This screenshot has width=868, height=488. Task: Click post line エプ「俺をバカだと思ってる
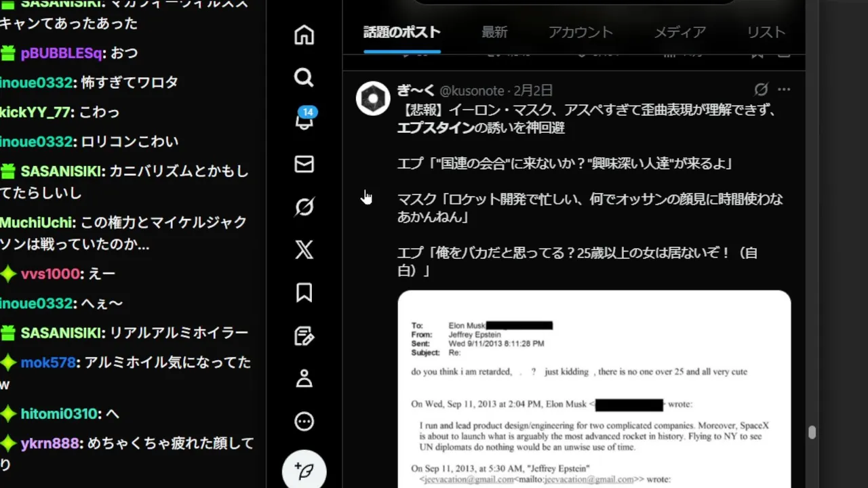pyautogui.click(x=577, y=262)
